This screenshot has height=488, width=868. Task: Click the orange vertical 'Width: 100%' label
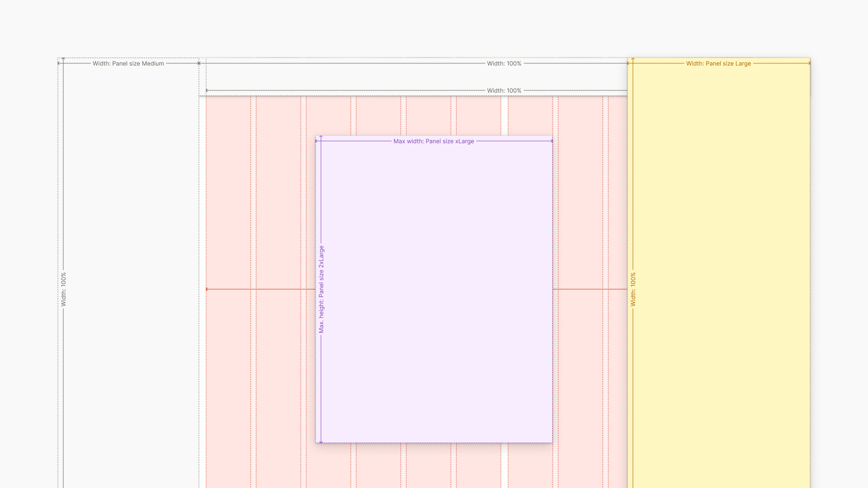coord(633,289)
